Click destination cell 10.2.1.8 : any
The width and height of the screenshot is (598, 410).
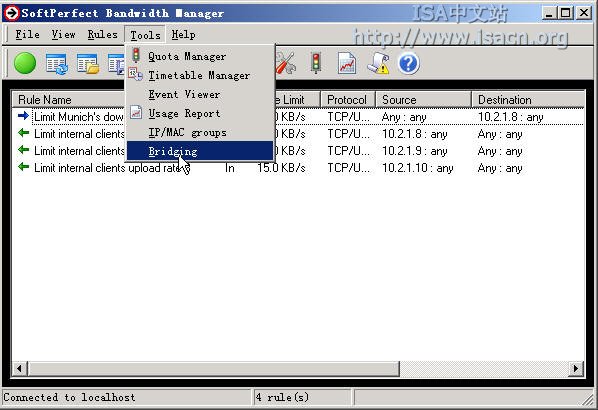(x=510, y=117)
